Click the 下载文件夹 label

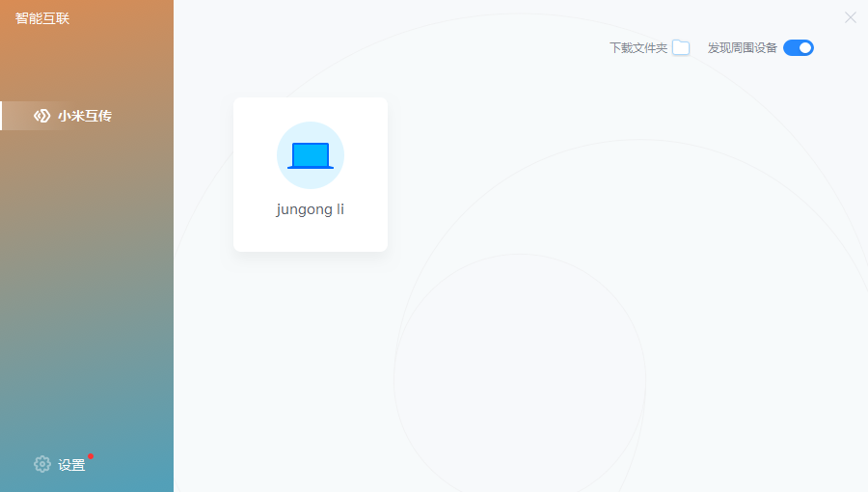pos(638,48)
